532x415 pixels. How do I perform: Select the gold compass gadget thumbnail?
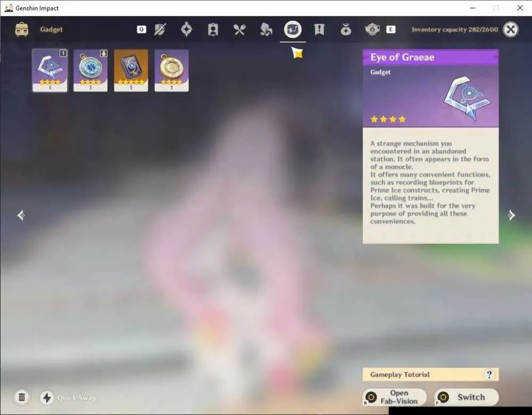[x=171, y=70]
